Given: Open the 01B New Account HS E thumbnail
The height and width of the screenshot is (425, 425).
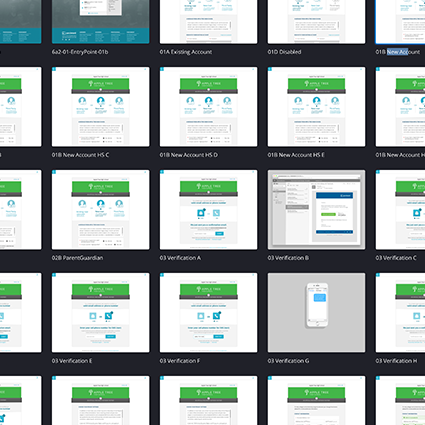Looking at the screenshot, I should click(x=316, y=107).
